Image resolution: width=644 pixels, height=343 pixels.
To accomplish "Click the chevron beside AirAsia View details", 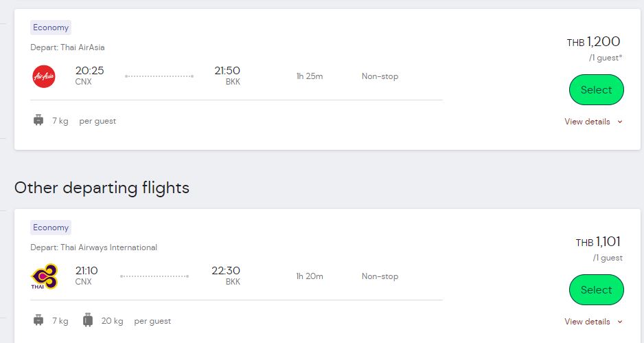I will click(x=620, y=122).
